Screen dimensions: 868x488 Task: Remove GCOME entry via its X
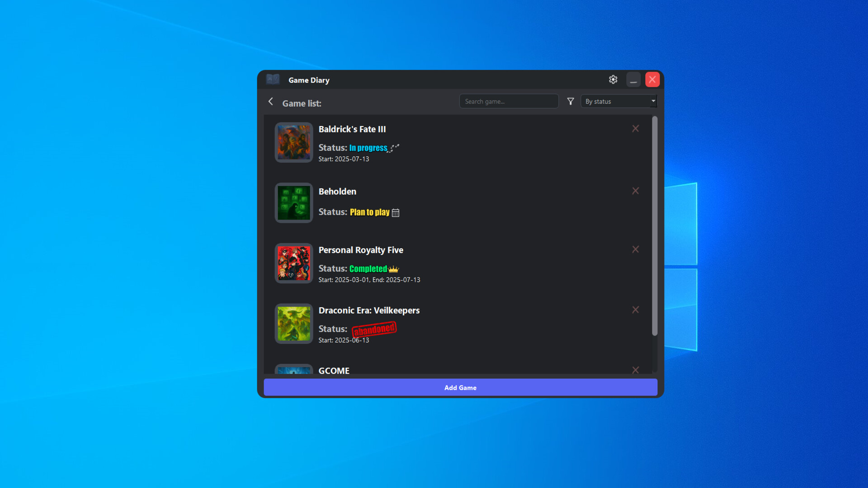click(635, 370)
